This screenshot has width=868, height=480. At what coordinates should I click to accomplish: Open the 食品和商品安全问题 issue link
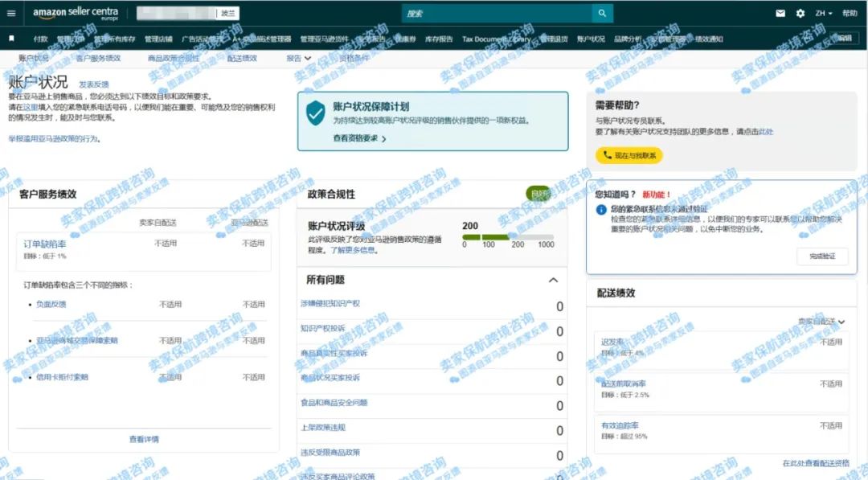(x=334, y=403)
